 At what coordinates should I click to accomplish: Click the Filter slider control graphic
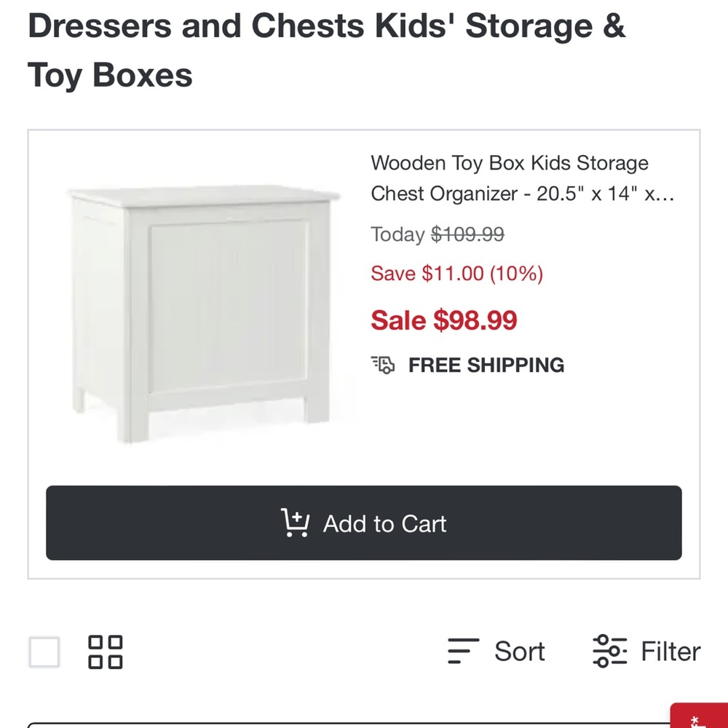coord(611,652)
